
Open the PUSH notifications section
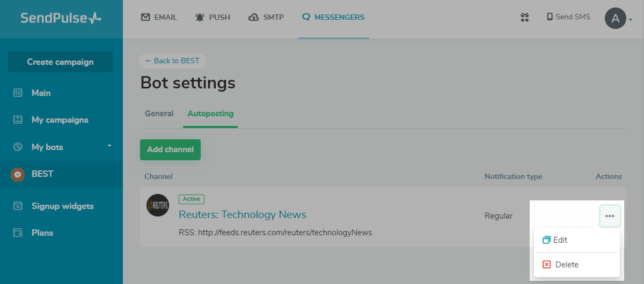click(213, 17)
